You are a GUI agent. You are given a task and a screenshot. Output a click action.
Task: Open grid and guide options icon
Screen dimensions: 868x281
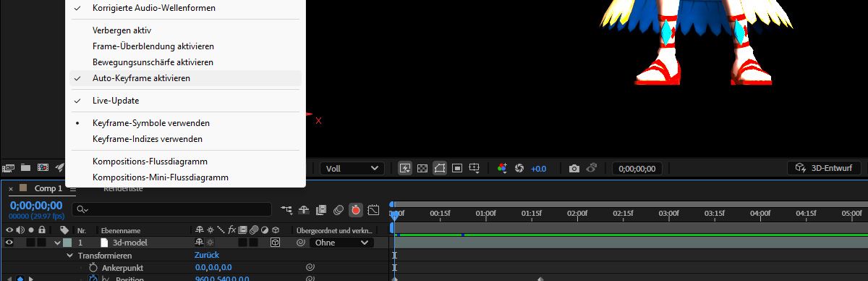click(x=475, y=168)
